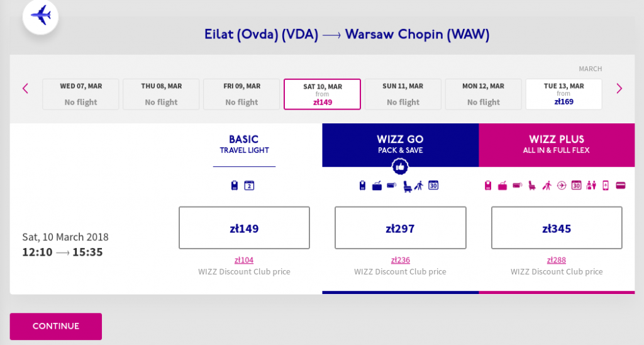Show later dates with right arrow

pos(619,88)
